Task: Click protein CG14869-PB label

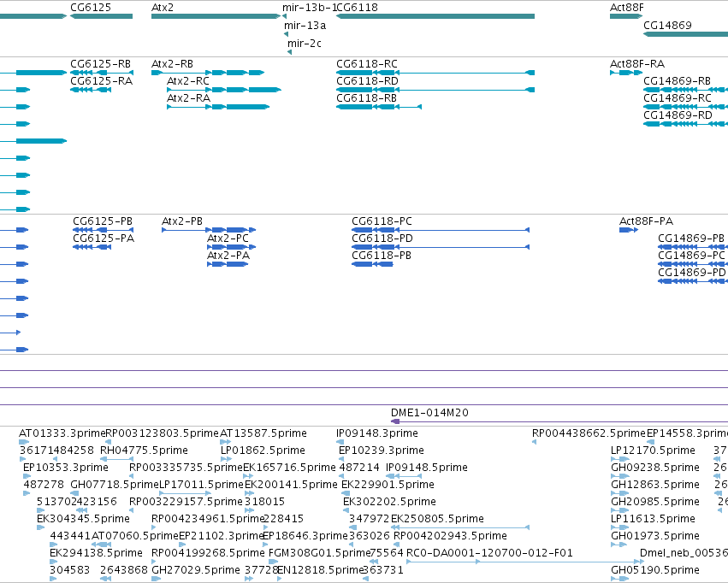Action: [691, 238]
